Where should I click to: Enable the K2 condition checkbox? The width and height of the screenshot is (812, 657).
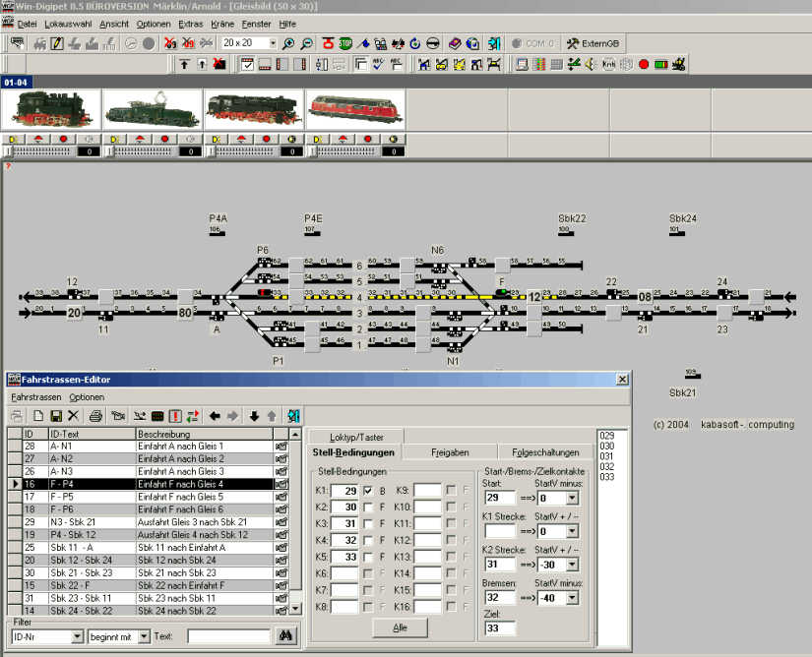(368, 507)
